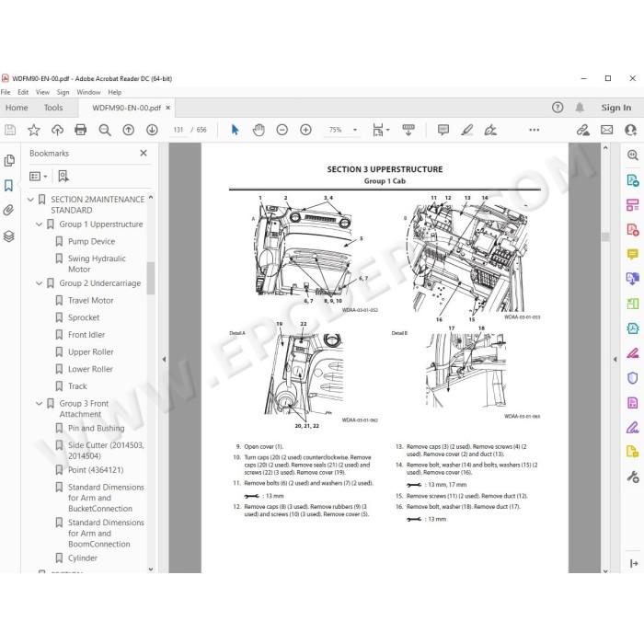Image resolution: width=644 pixels, height=644 pixels.
Task: Switch to the Home tab
Action: [x=17, y=108]
